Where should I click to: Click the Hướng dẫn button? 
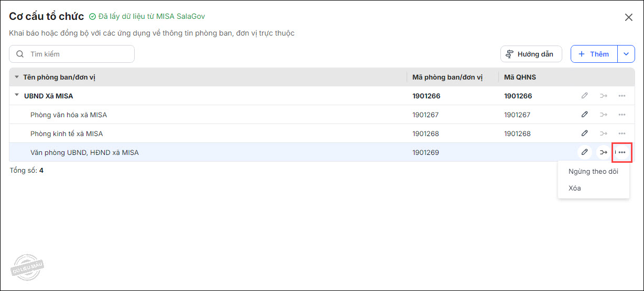(x=531, y=54)
